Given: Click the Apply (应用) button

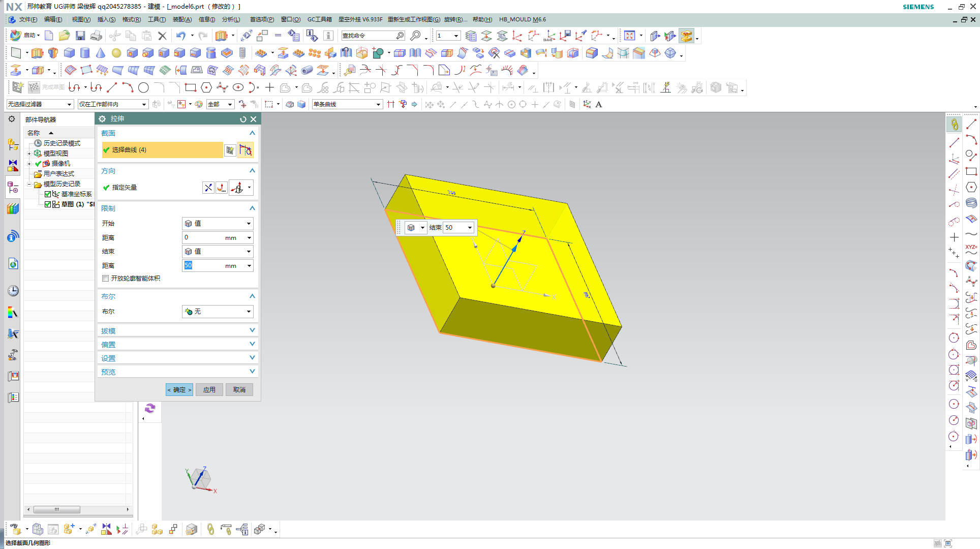Looking at the screenshot, I should tap(209, 390).
